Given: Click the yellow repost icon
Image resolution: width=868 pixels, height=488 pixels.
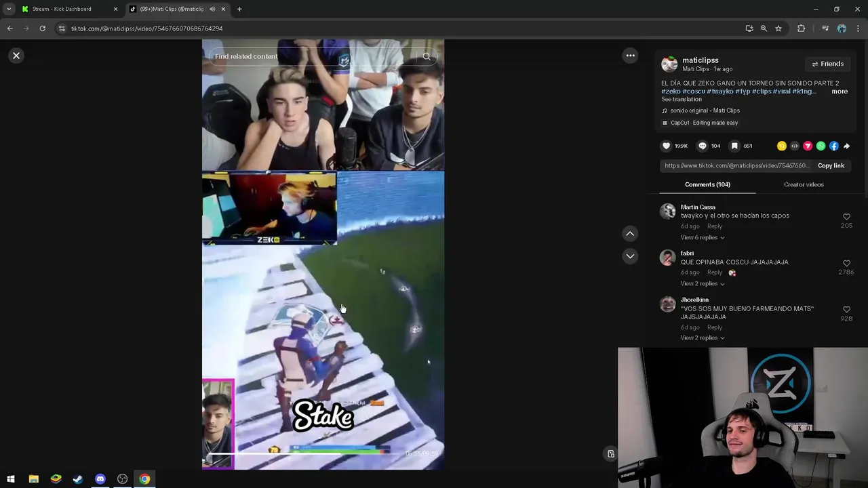Looking at the screenshot, I should 782,146.
